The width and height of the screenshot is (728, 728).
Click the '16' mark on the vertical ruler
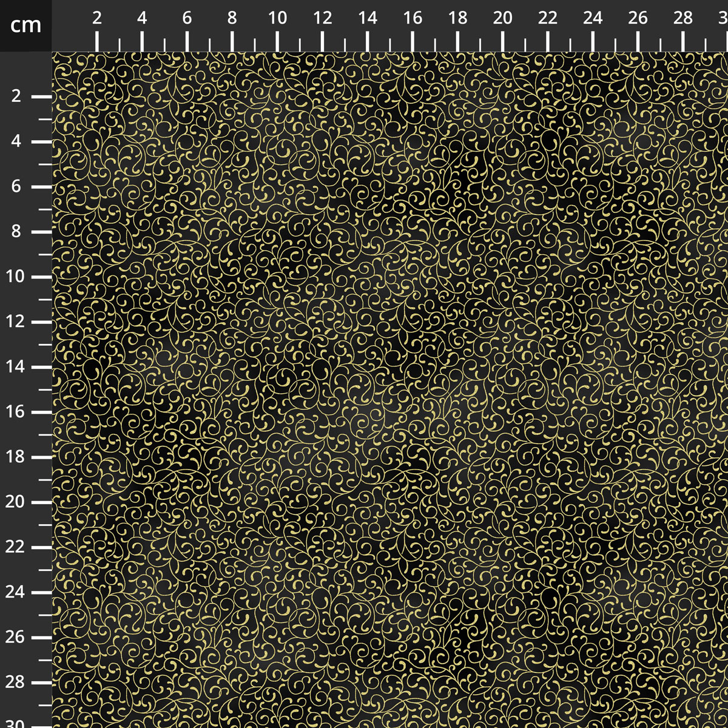tap(15, 412)
